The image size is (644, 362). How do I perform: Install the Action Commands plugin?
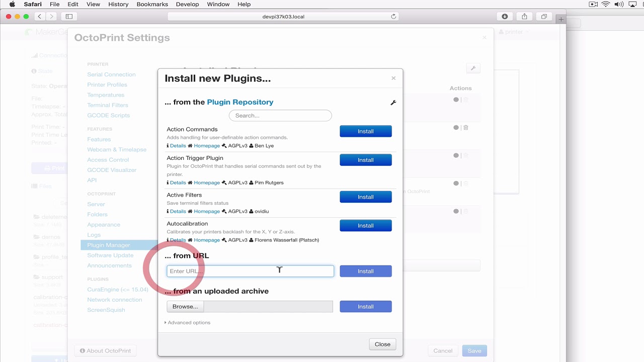click(x=366, y=131)
